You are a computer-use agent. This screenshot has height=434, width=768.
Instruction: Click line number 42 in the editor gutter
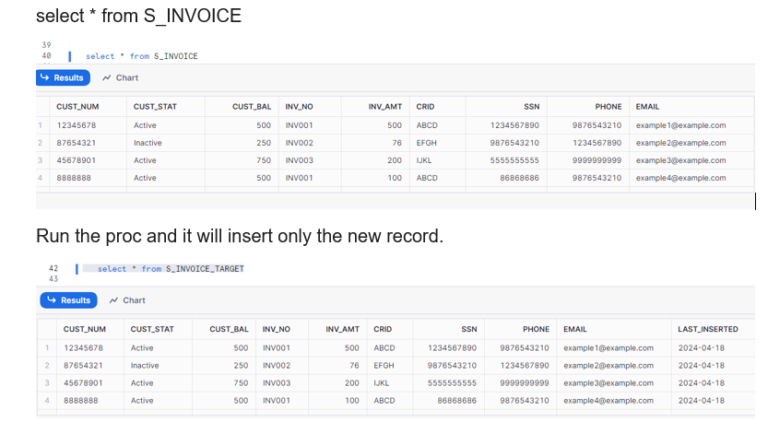coord(53,268)
